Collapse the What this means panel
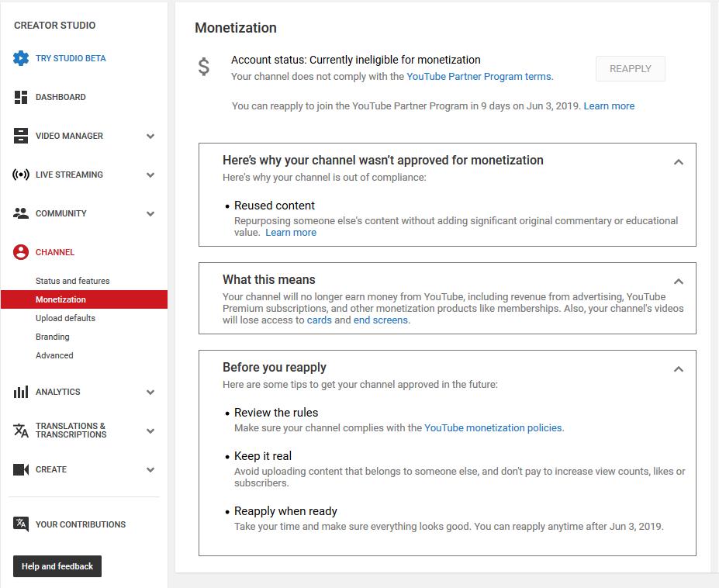This screenshot has width=719, height=588. (x=678, y=281)
